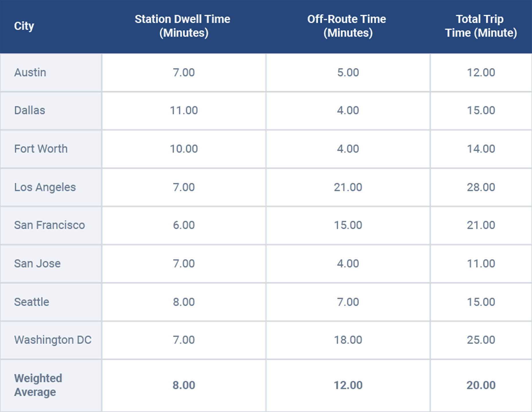Click Los Angeles off-route time value 21.00

348,187
